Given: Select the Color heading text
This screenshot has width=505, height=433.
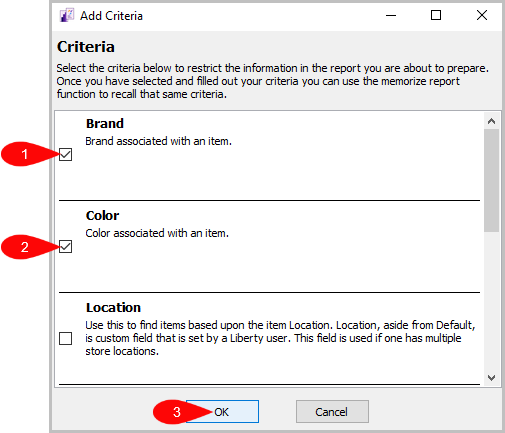Looking at the screenshot, I should 102,216.
